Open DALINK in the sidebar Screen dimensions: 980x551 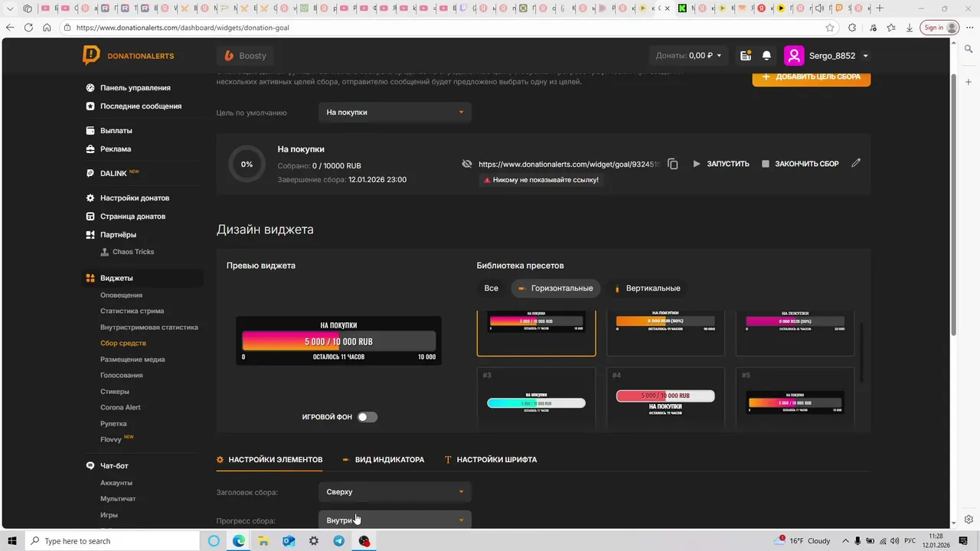point(113,174)
